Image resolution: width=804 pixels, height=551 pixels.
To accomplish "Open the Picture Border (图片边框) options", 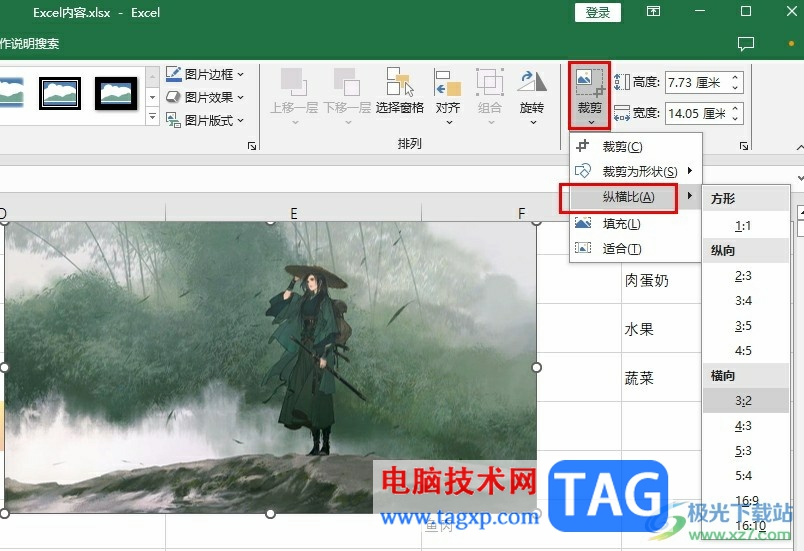I will pos(204,74).
